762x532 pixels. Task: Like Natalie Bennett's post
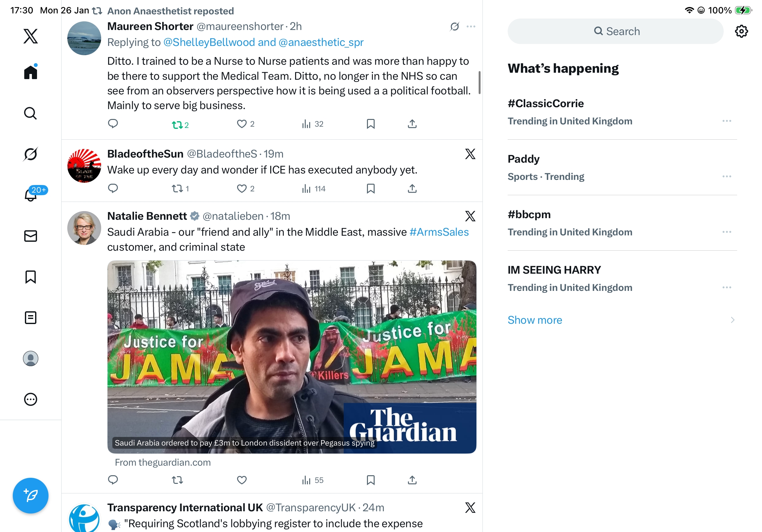242,480
